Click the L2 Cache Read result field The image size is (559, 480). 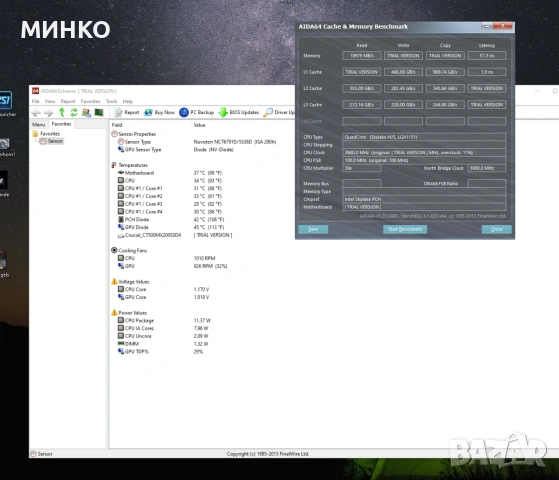(361, 88)
